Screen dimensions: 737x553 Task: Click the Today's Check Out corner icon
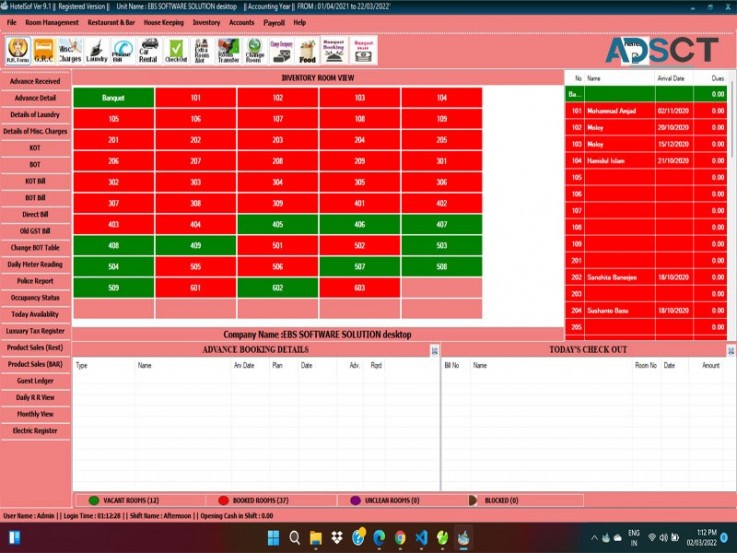tap(731, 350)
